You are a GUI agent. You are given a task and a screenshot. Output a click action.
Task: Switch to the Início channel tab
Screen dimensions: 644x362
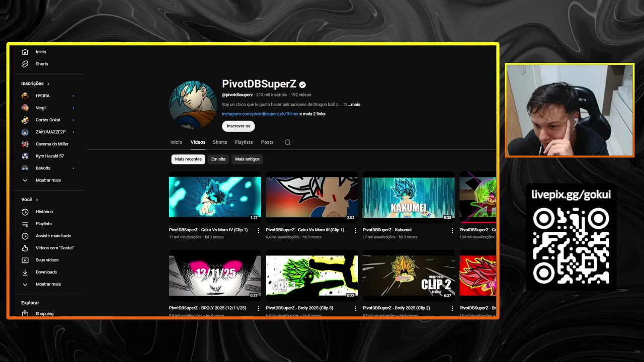[176, 142]
